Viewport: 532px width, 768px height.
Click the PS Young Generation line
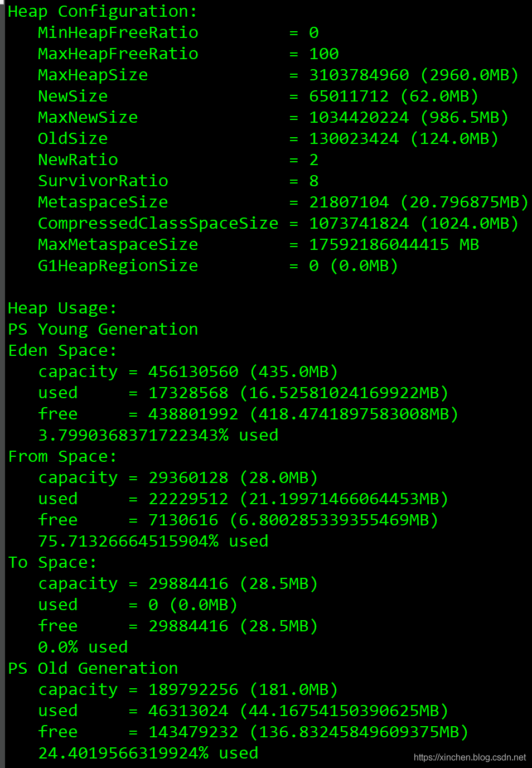(x=103, y=330)
